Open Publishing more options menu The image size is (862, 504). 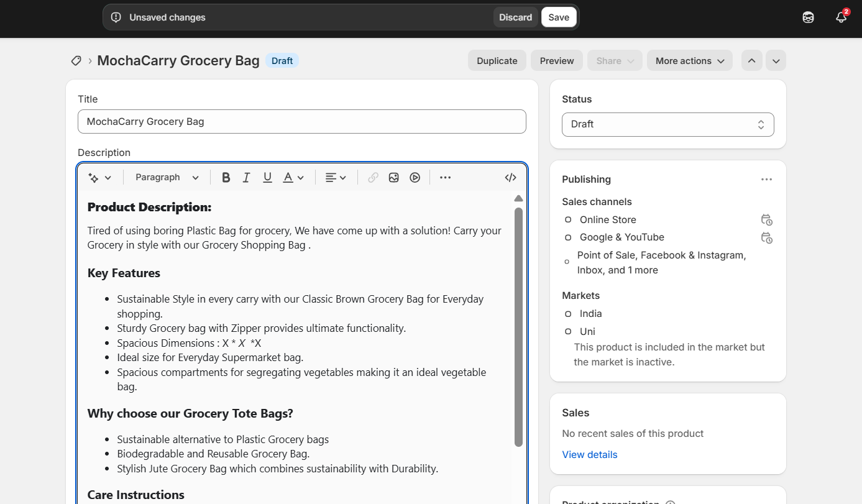pos(766,179)
